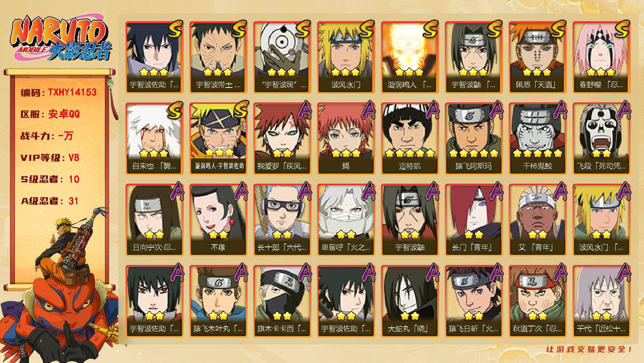Select the 波风水门 S-rank ninja card
The height and width of the screenshot is (363, 644).
tap(346, 57)
